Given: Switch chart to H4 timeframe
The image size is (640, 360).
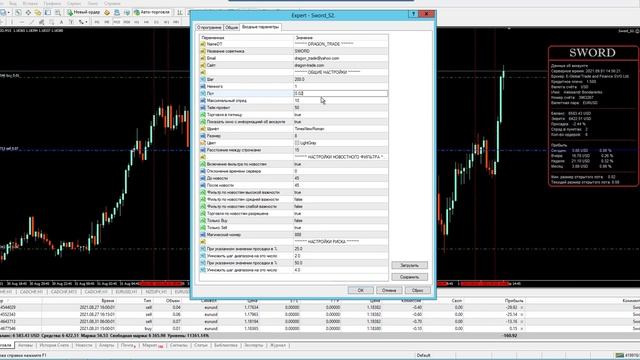Looking at the screenshot, I should (x=146, y=22).
